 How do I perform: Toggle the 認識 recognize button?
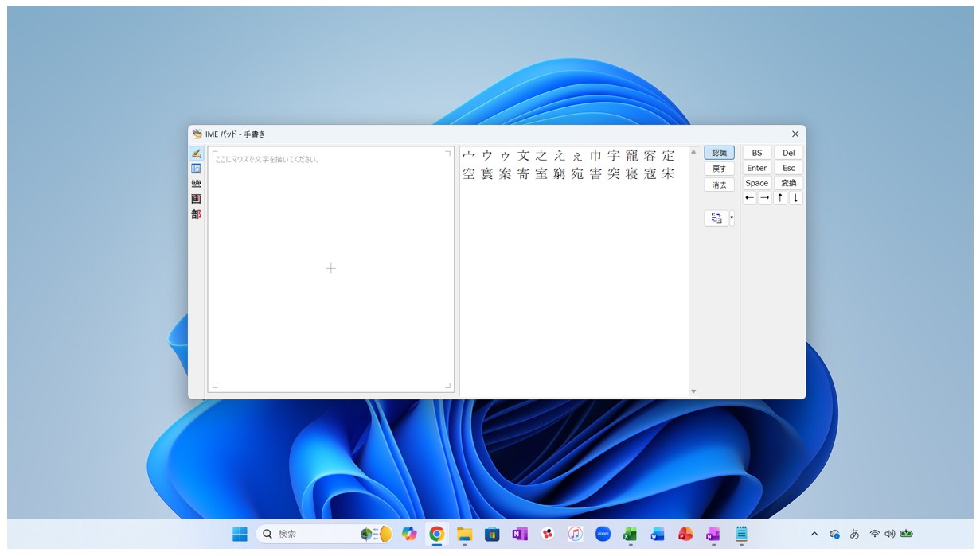(x=719, y=153)
